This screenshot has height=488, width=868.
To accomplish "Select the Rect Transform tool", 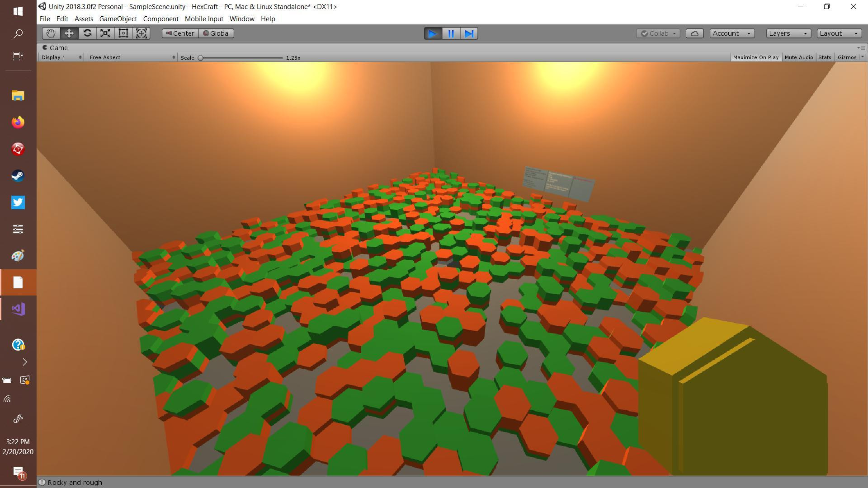I will [123, 33].
